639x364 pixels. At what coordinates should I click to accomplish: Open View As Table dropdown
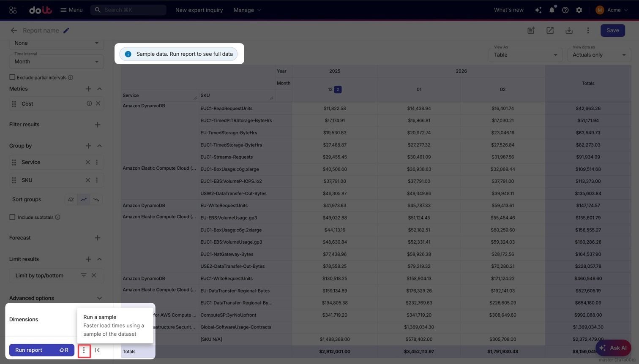point(525,54)
